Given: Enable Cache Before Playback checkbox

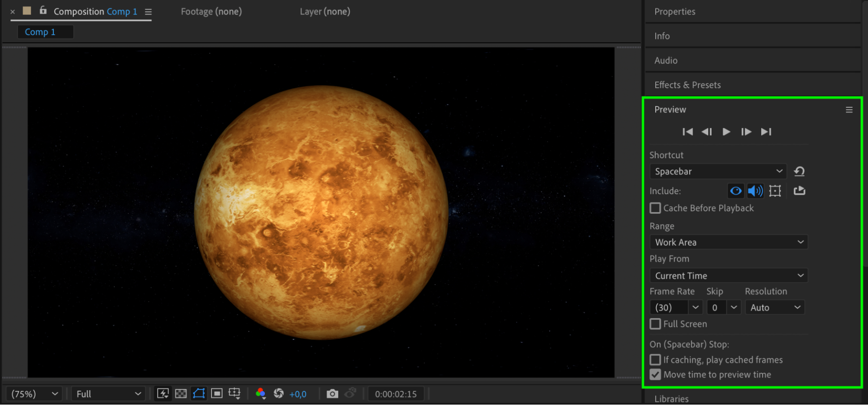Looking at the screenshot, I should pos(655,208).
